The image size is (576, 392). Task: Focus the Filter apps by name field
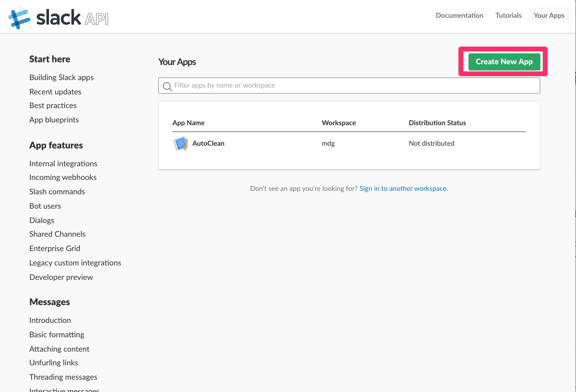[349, 86]
